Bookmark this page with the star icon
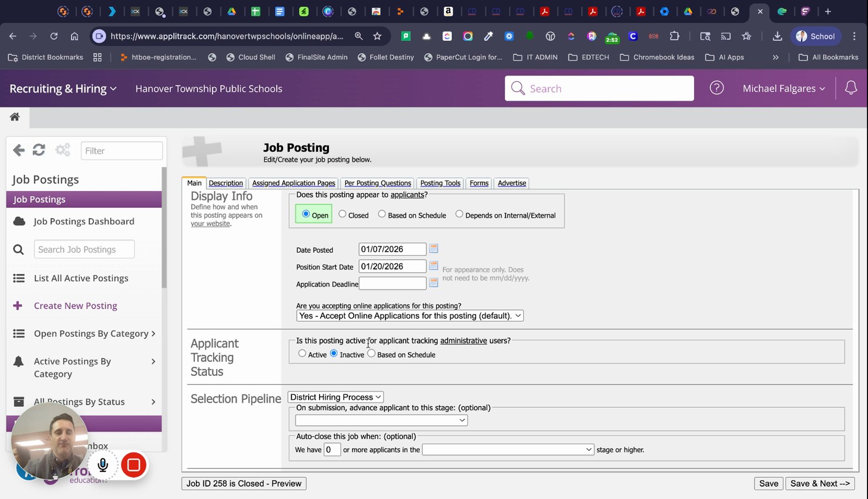This screenshot has width=868, height=499. [x=377, y=36]
